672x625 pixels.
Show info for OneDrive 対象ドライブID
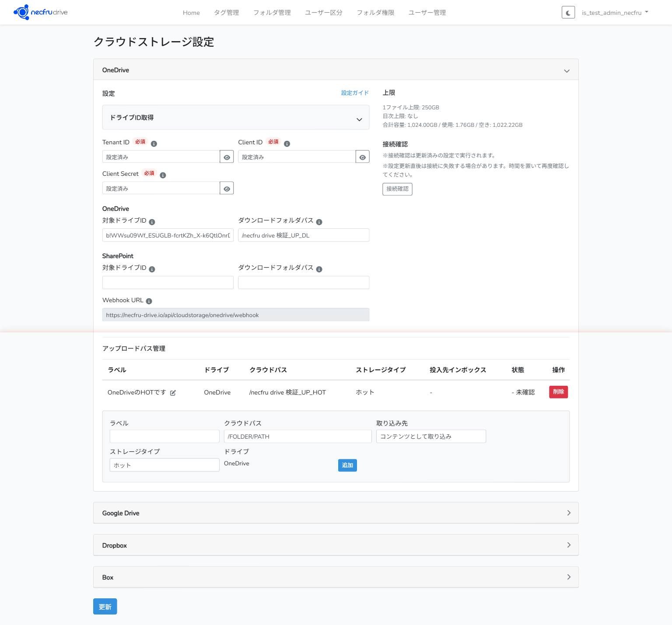point(152,222)
